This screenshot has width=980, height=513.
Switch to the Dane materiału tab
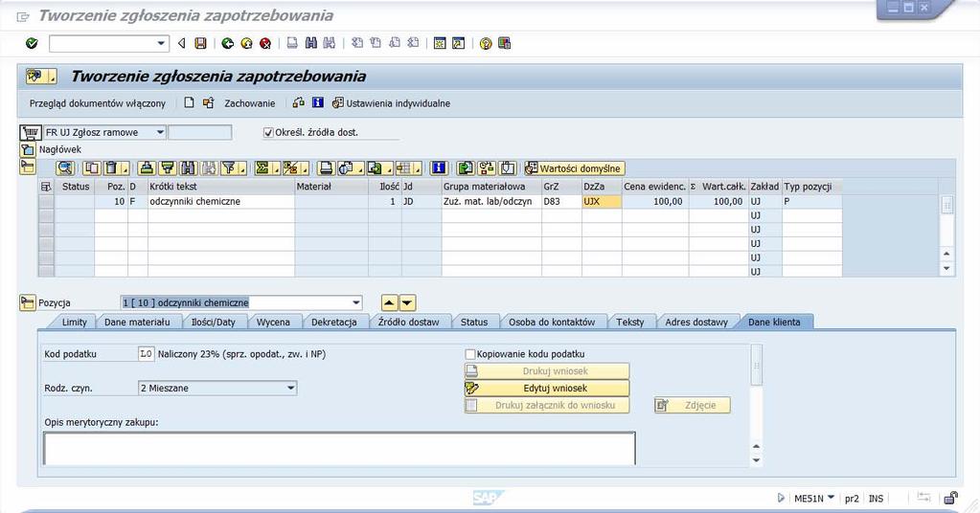(137, 322)
